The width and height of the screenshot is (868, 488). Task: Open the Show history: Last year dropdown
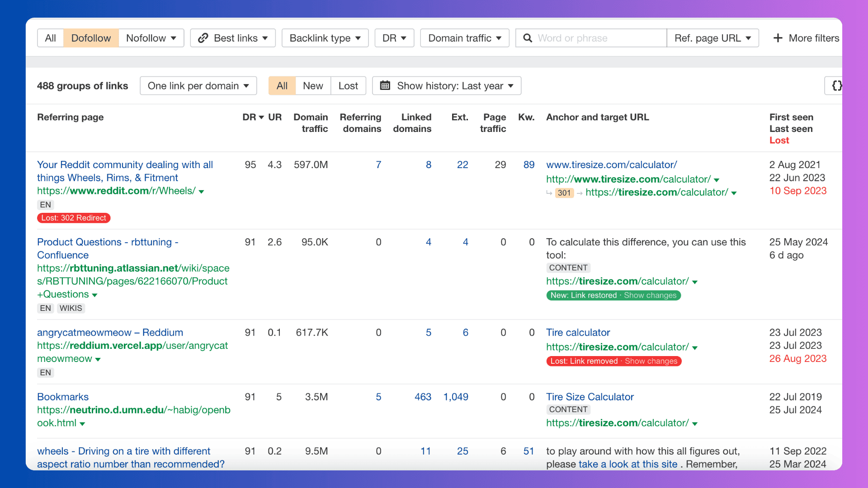point(447,85)
